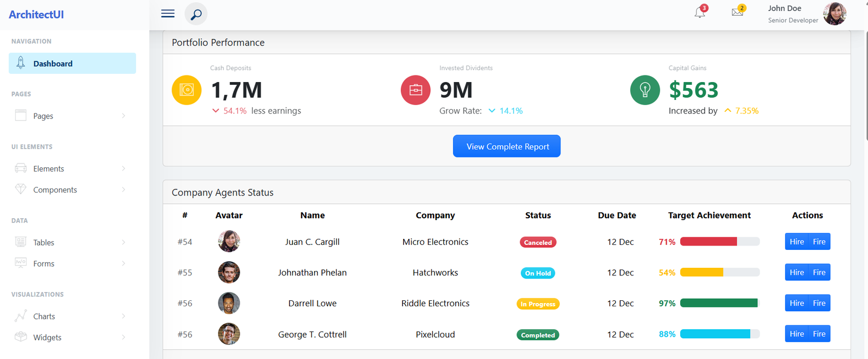The image size is (868, 359).
Task: Open the Components menu item
Action: [x=72, y=190]
